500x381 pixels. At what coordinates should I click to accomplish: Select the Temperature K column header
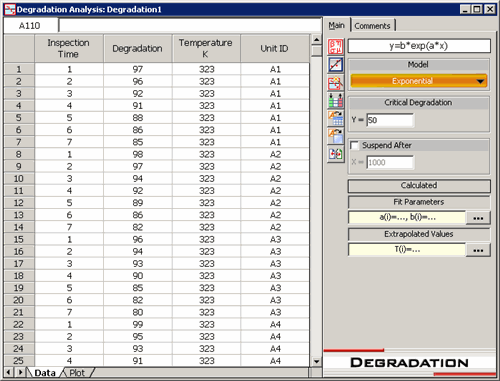[x=206, y=49]
